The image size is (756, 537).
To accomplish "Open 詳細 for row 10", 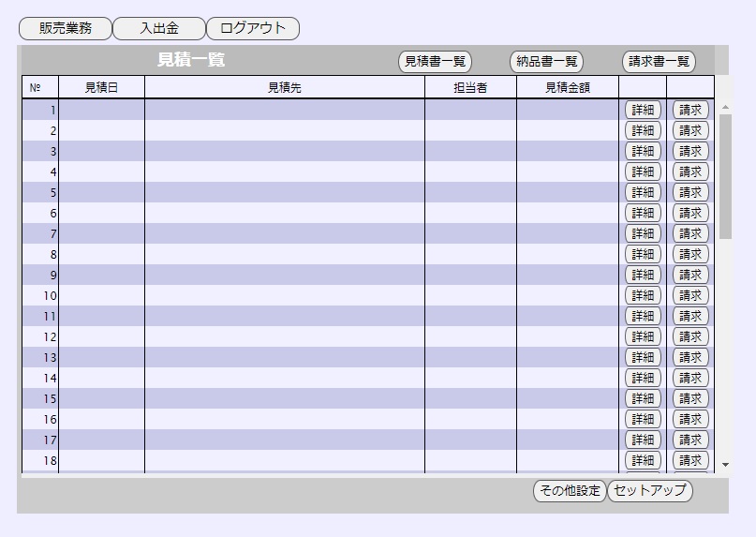I will pos(643,296).
